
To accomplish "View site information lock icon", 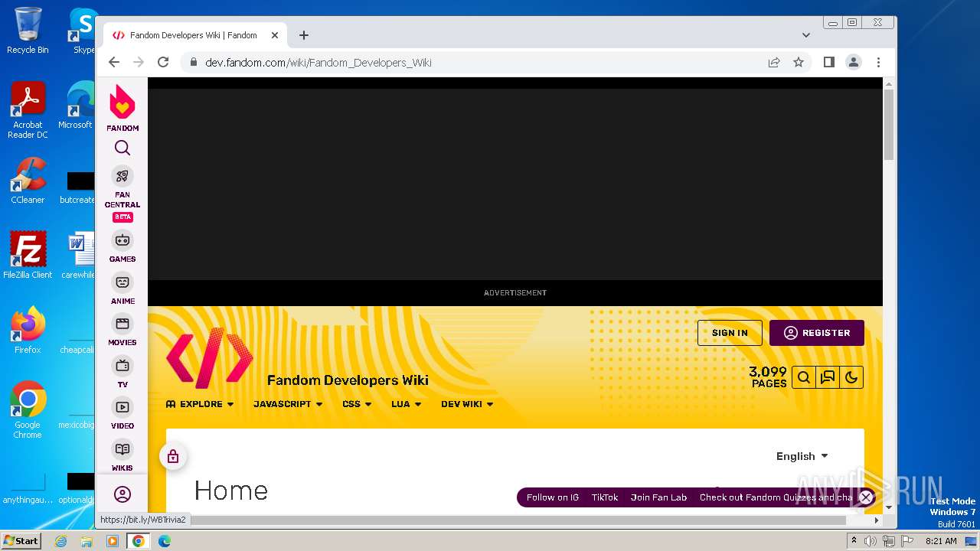I will 193,63.
